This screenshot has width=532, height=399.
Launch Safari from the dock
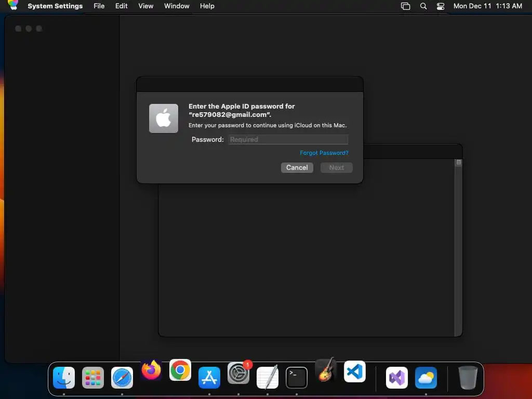tap(122, 378)
